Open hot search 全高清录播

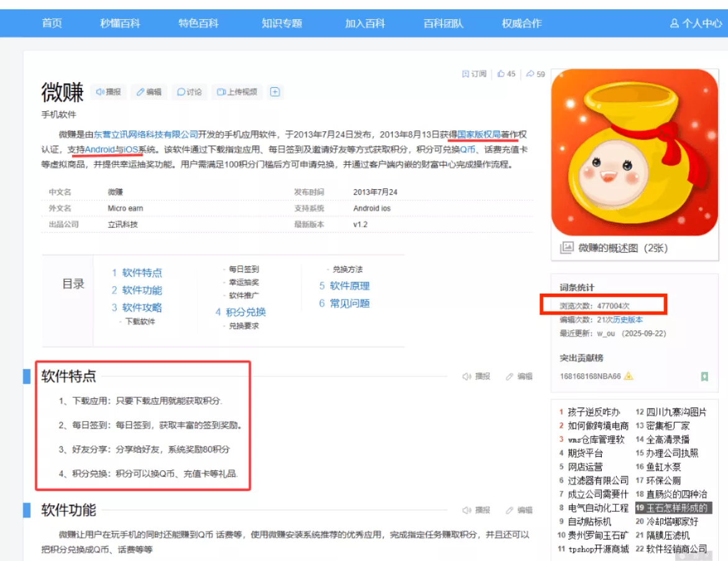pos(668,439)
